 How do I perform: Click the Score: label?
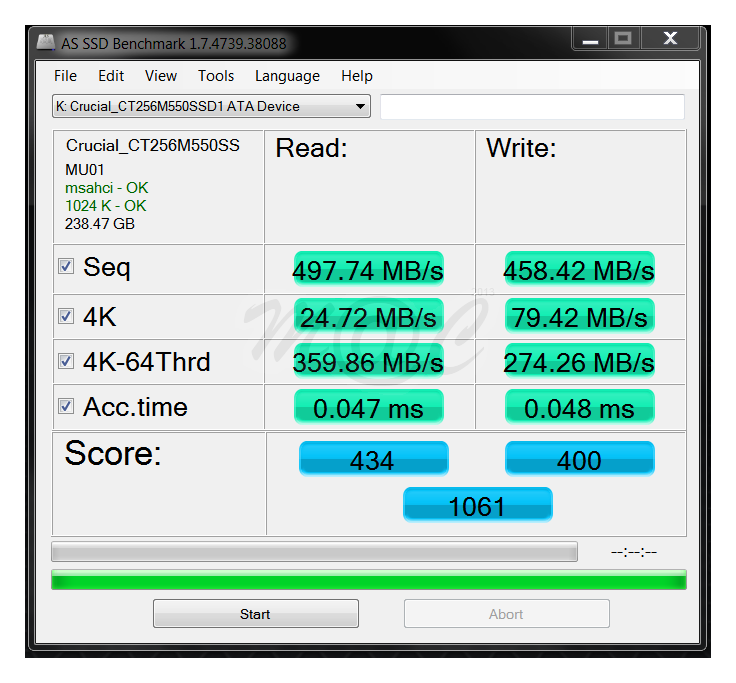pyautogui.click(x=113, y=453)
